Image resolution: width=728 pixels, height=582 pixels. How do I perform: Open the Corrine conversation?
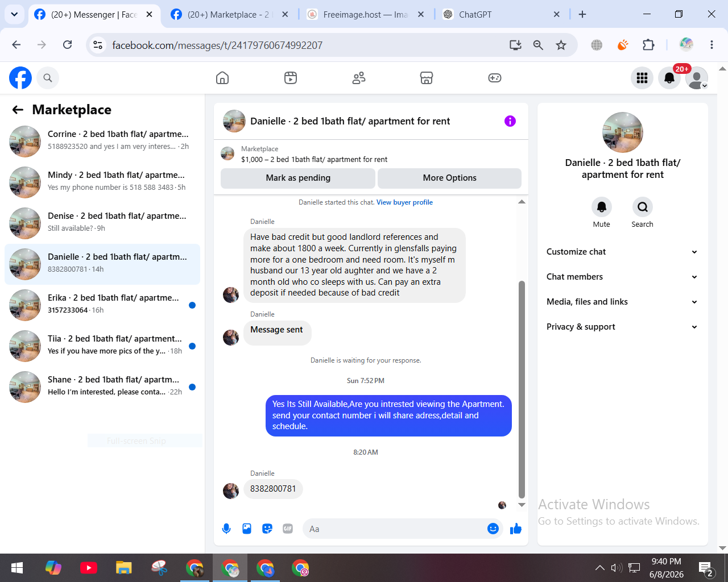pyautogui.click(x=102, y=141)
